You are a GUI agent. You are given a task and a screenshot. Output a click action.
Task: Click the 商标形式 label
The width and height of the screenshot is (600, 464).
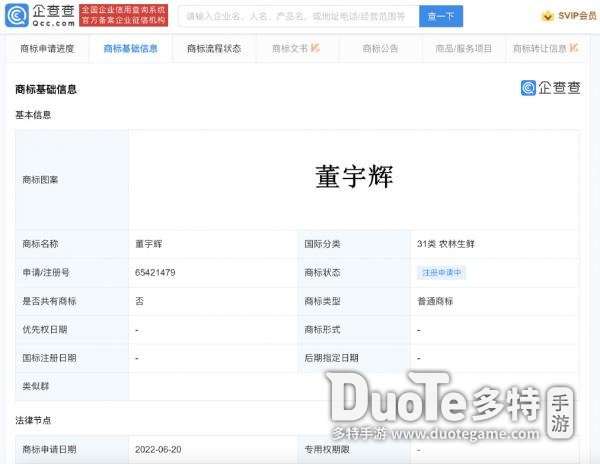(x=322, y=329)
